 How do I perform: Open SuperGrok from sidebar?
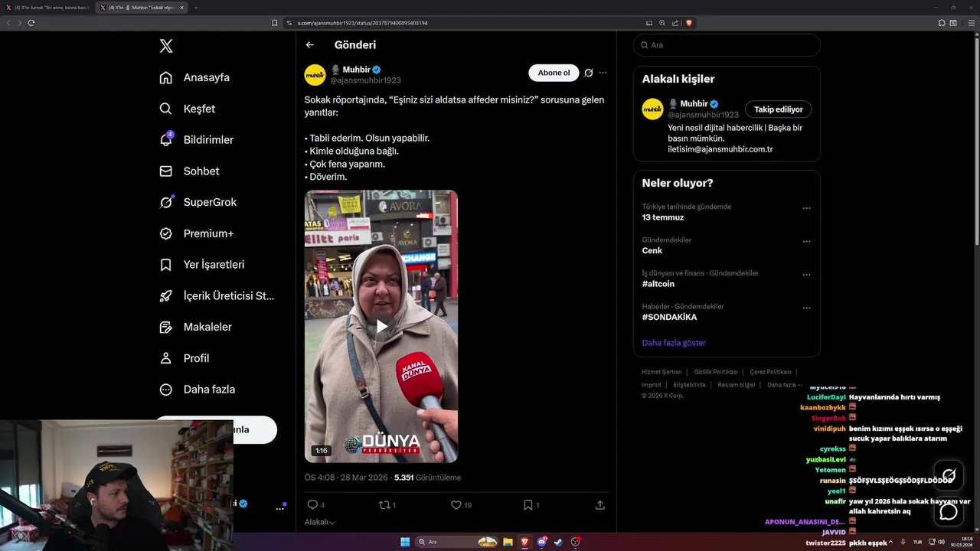tap(198, 202)
